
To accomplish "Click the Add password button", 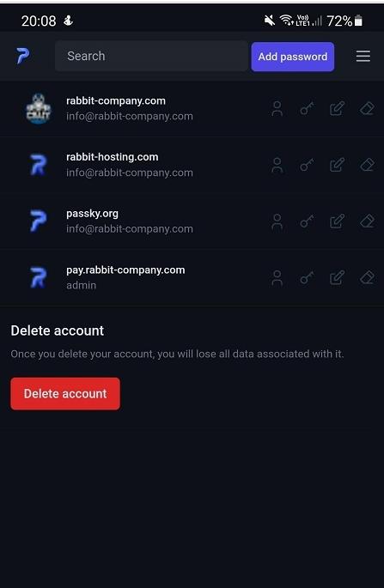I will click(x=293, y=57).
